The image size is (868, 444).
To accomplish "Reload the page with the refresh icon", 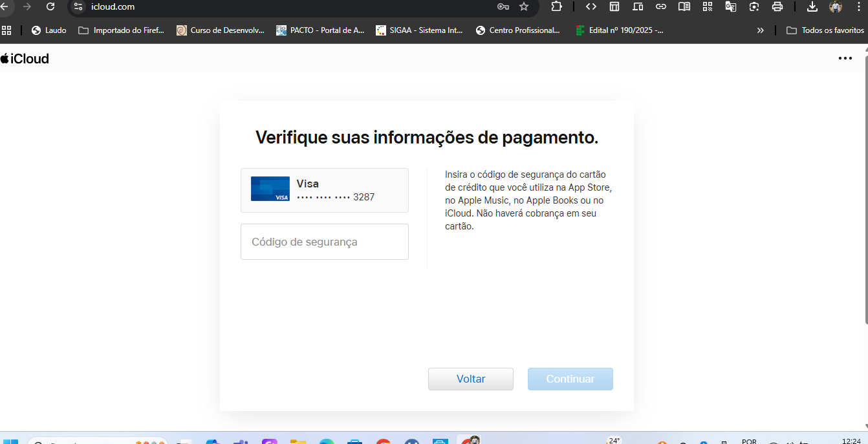I will click(x=50, y=6).
